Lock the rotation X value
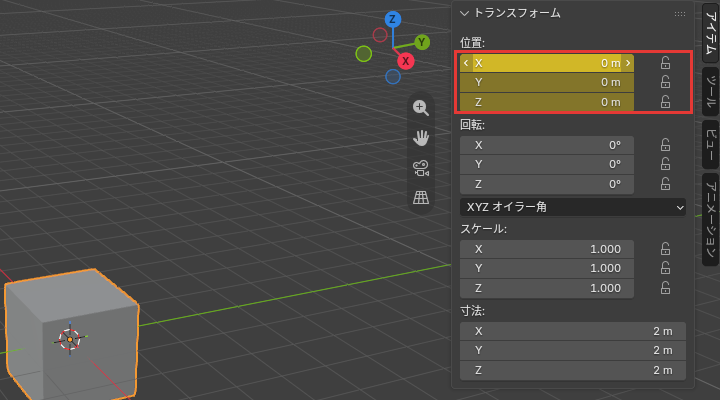Image resolution: width=720 pixels, height=400 pixels. click(665, 145)
